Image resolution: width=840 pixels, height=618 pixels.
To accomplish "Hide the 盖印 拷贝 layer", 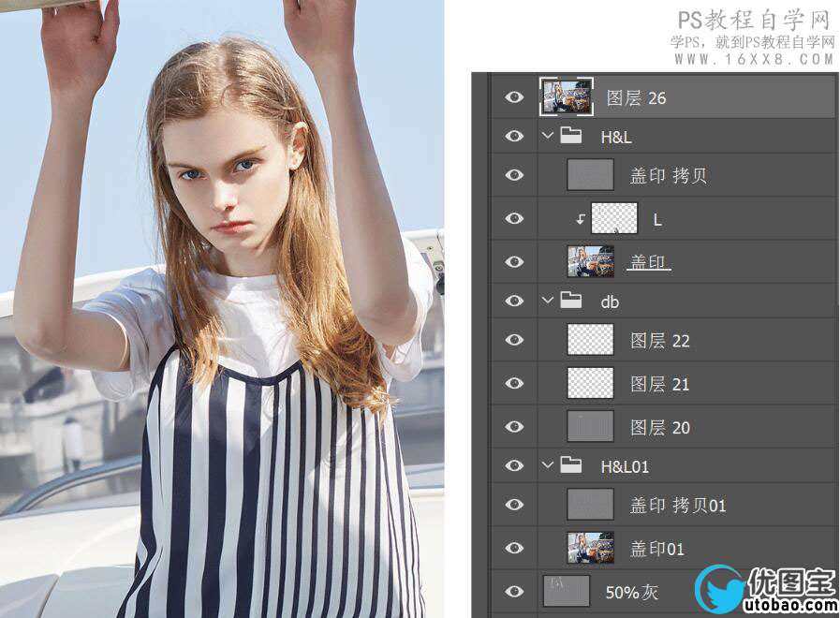I will click(514, 174).
